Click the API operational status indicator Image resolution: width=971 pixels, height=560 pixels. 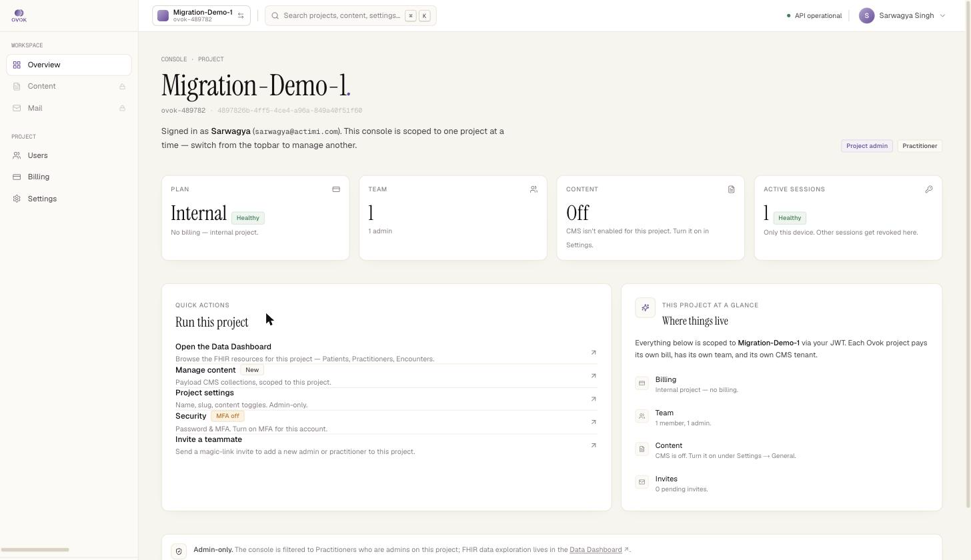[x=814, y=15]
